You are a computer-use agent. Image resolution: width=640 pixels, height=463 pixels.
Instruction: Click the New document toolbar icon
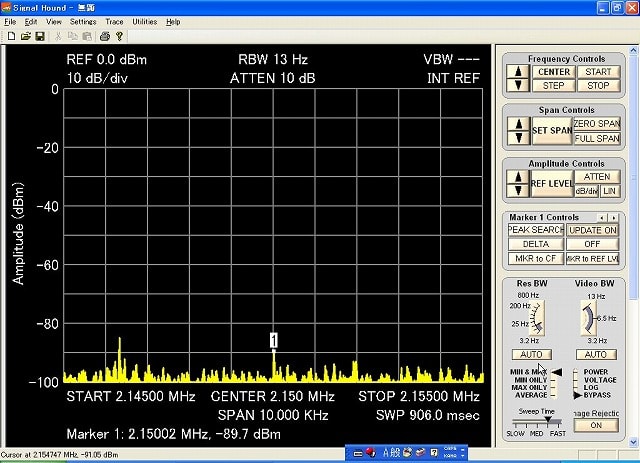(x=11, y=36)
